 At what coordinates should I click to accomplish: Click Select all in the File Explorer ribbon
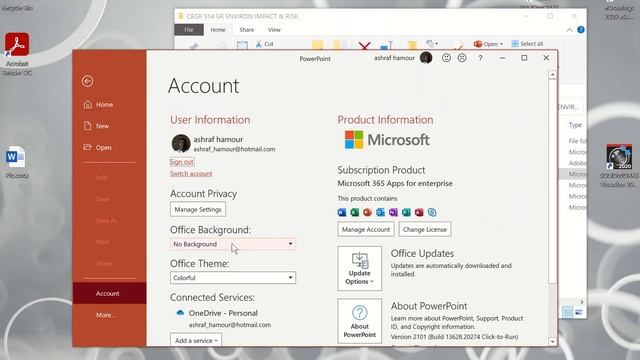pyautogui.click(x=527, y=44)
